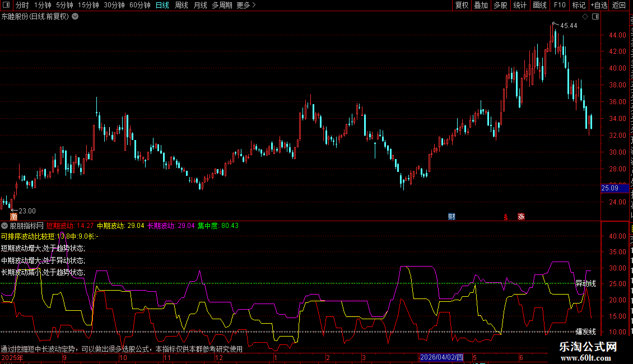The image size is (633, 364).
Task: Open the 财 financial marker icon
Action: [452, 217]
